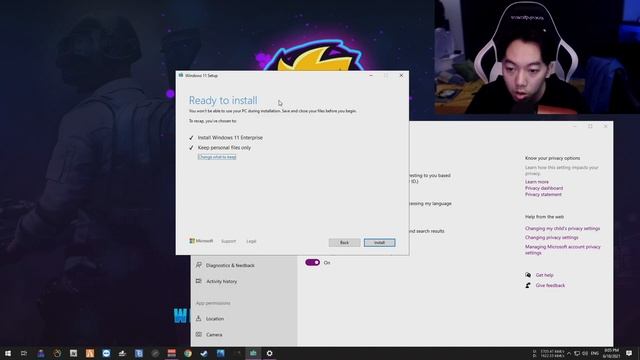
Task: Click the Camera sidebar icon
Action: click(x=199, y=334)
